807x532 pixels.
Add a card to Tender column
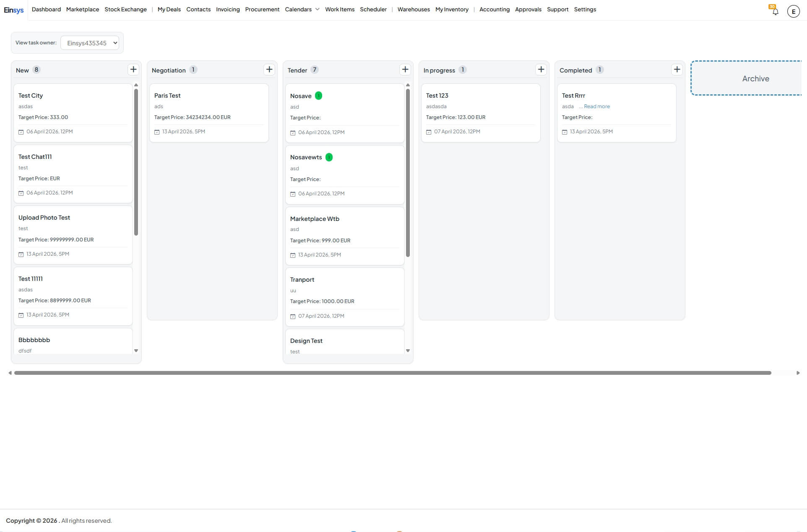[x=405, y=70]
